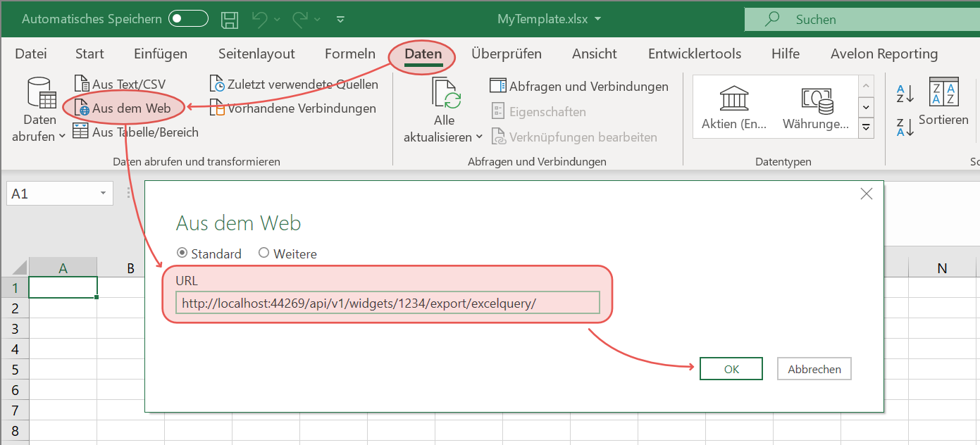This screenshot has height=445, width=980.
Task: Select the Währungen data type
Action: click(816, 108)
